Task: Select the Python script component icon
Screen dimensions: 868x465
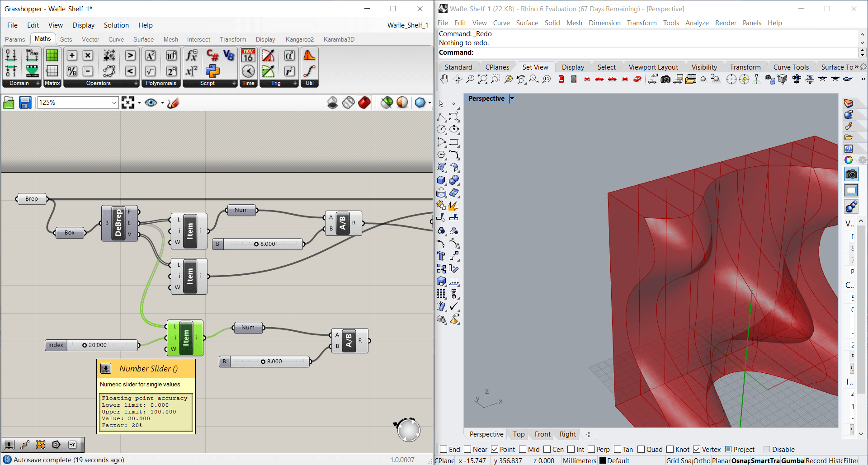Action: 212,71
